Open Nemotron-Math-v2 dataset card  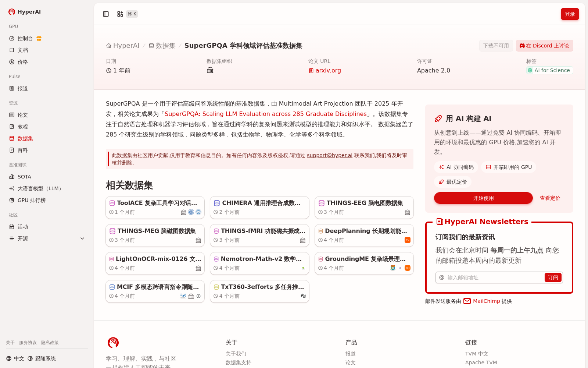(259, 263)
